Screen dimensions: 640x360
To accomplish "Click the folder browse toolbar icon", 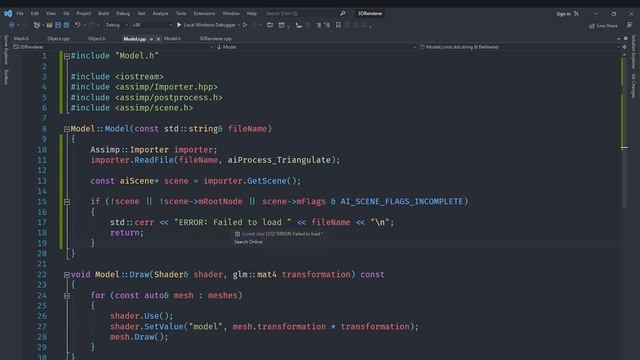I will click(x=270, y=25).
